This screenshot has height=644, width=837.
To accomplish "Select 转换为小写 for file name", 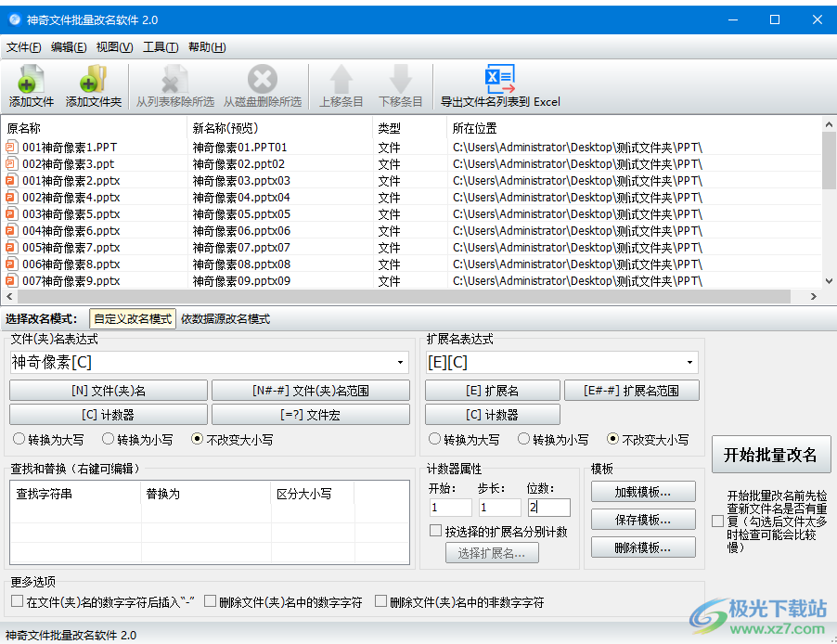I will pos(108,439).
